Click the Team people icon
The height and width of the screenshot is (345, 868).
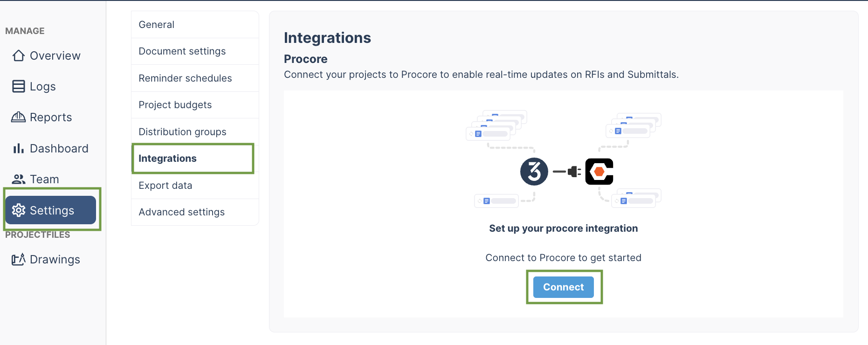(x=19, y=179)
